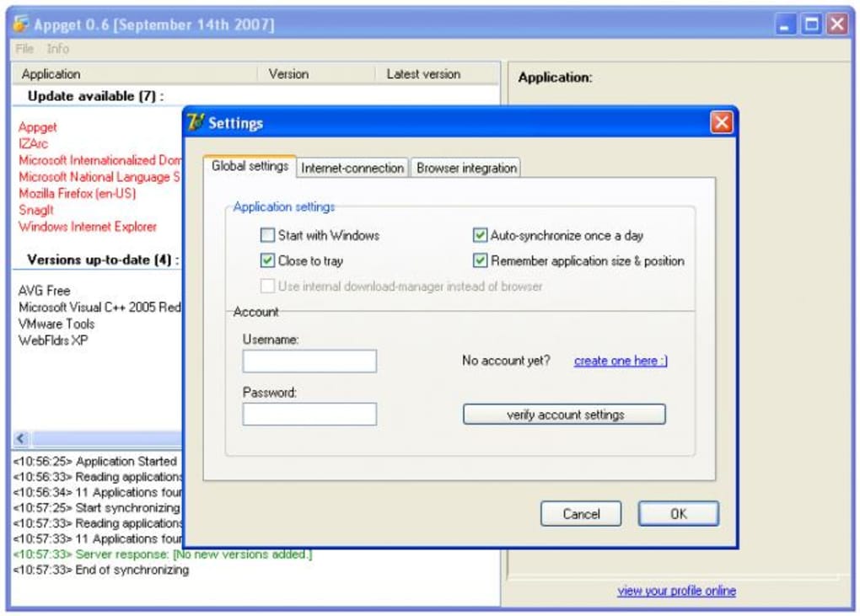Select VMware Tools in up-to-date list

[56, 324]
